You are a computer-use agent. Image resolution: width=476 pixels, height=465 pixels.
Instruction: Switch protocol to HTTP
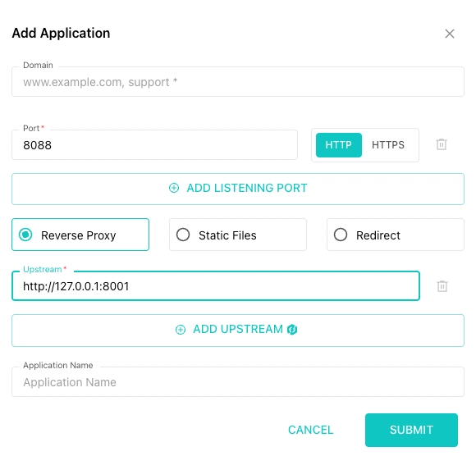coord(339,145)
